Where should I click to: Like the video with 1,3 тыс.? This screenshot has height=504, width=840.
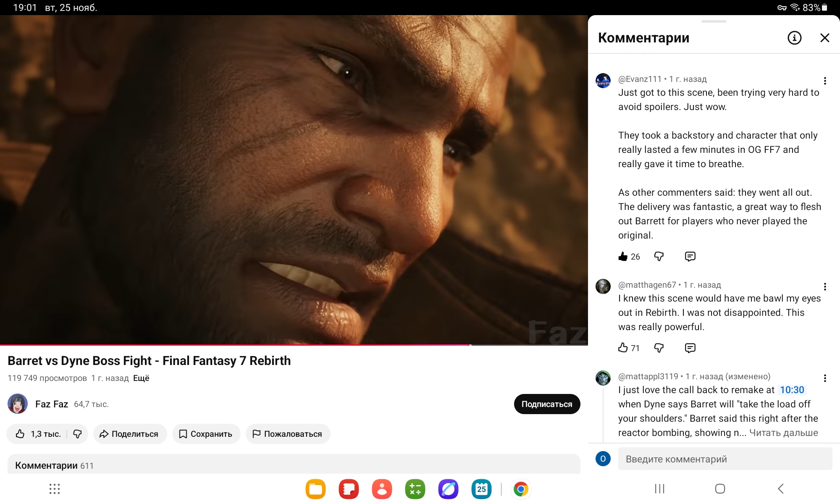(x=38, y=434)
